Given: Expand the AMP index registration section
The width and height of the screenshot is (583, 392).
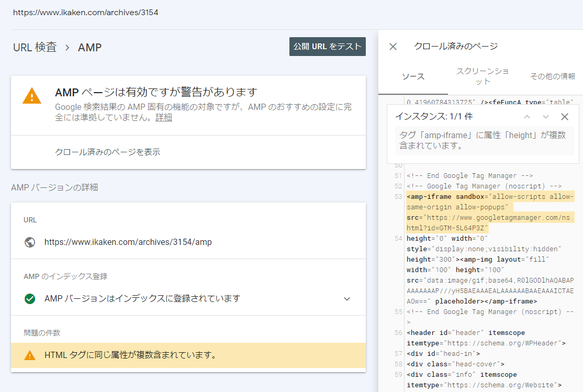Looking at the screenshot, I should pos(347,299).
